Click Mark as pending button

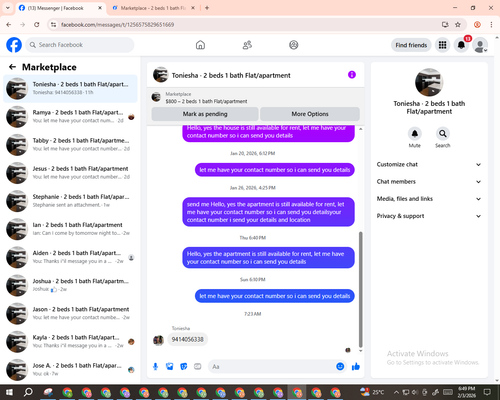click(205, 114)
